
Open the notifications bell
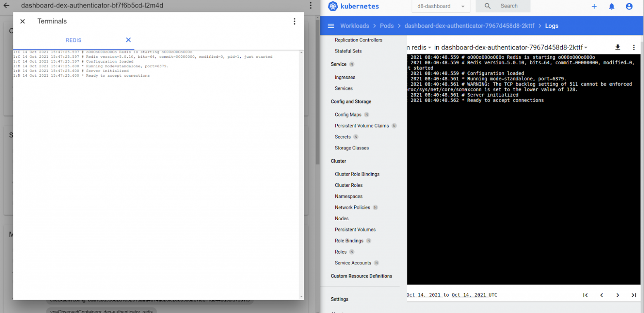pos(612,6)
